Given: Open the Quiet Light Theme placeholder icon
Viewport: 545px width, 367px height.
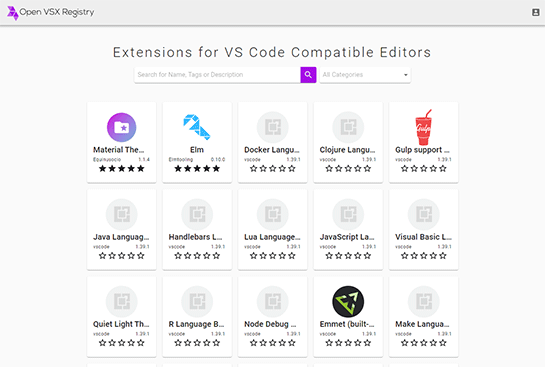Looking at the screenshot, I should [x=121, y=301].
